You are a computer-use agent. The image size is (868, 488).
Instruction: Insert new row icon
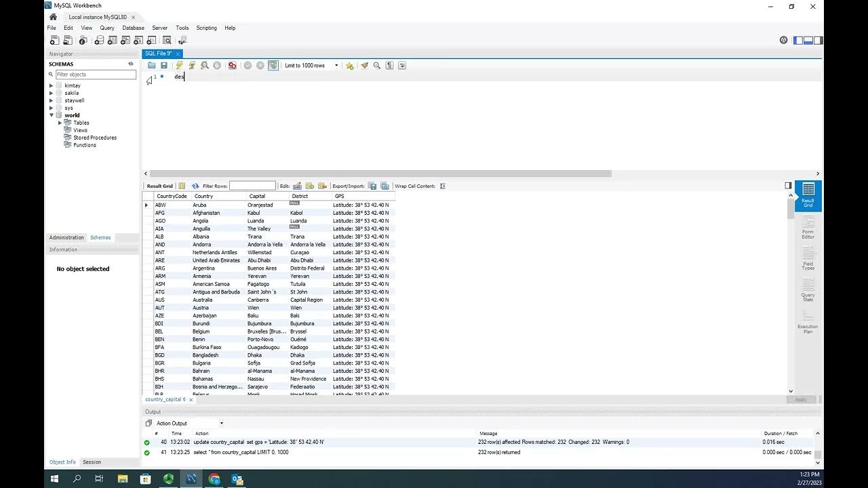[310, 186]
